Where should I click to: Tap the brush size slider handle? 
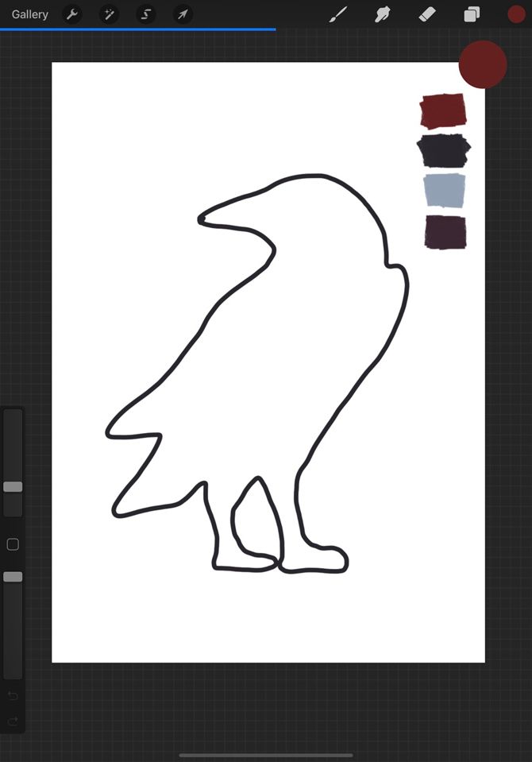(13, 487)
